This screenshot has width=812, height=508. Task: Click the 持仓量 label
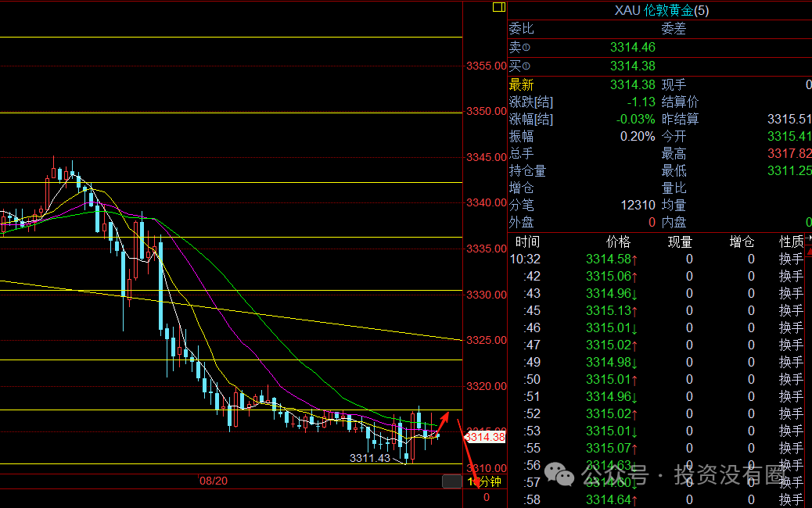point(528,170)
